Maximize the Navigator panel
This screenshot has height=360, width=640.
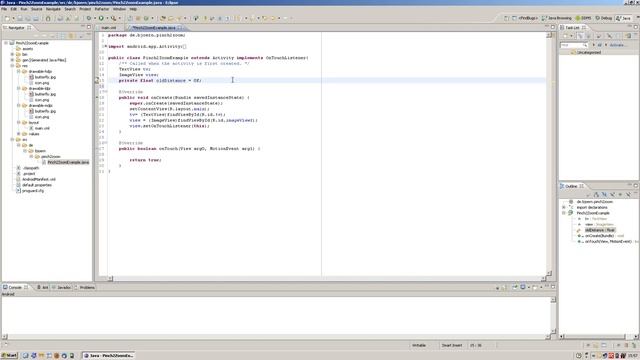coord(89,27)
